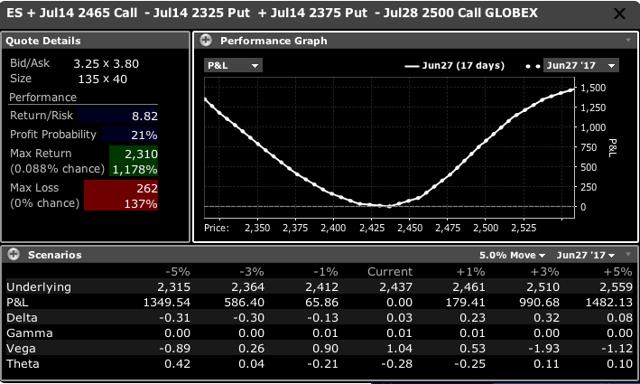Click the Return/Risk 8.82 value
The width and height of the screenshot is (640, 384).
(x=144, y=116)
